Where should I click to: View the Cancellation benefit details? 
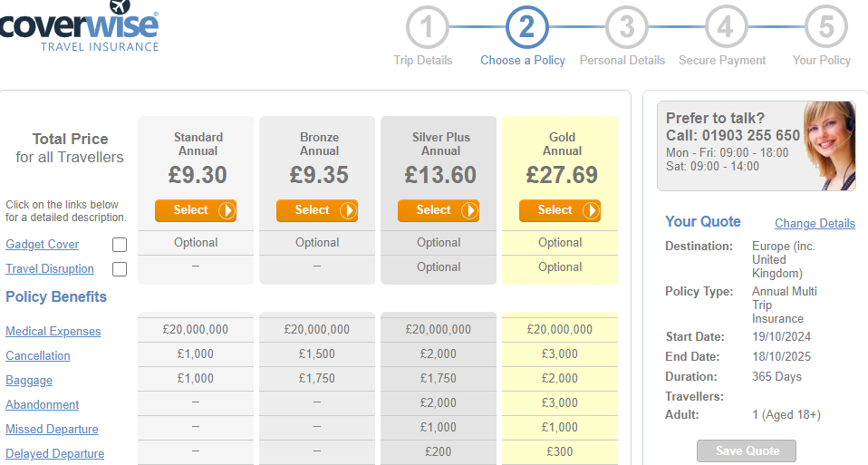point(38,356)
